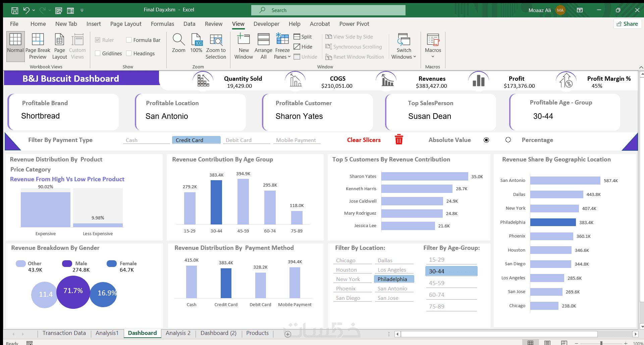
Task: Click Split window button
Action: tap(303, 37)
